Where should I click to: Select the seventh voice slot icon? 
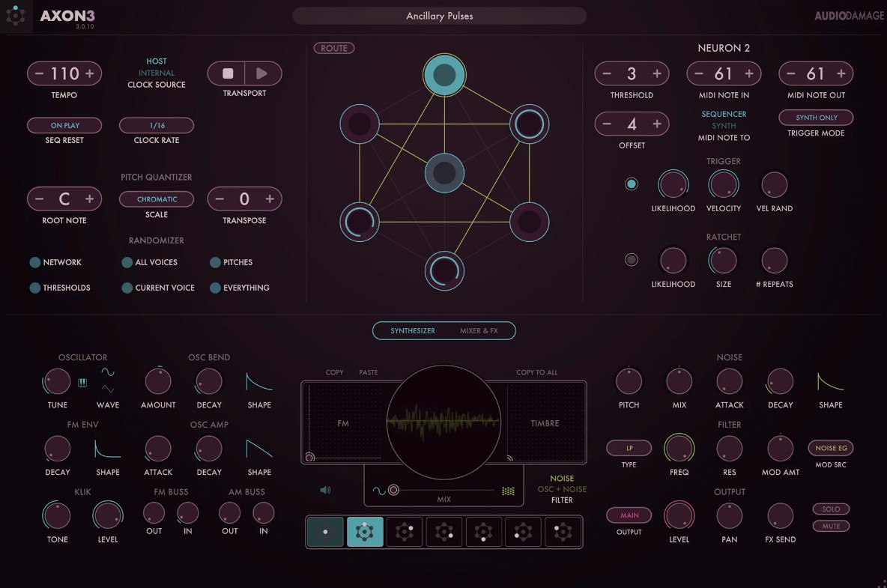(x=563, y=532)
